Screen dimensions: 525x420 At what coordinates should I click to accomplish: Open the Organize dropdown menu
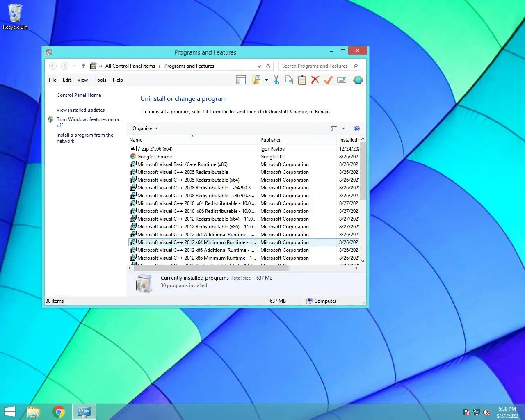pyautogui.click(x=145, y=128)
